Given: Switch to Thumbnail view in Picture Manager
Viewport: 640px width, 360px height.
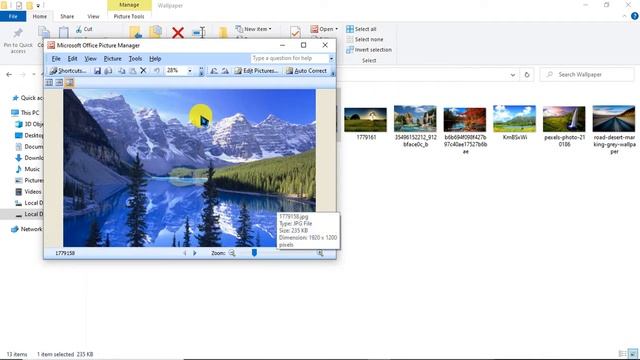Looking at the screenshot, I should click(49, 83).
